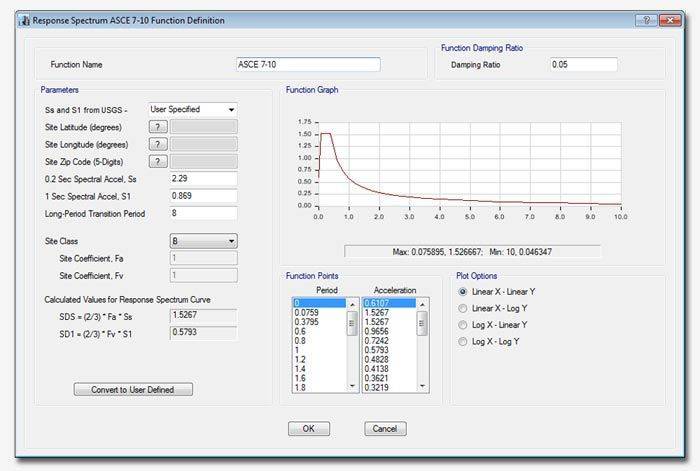Viewport: 700px width, 471px height.
Task: Select period value 0.3795
Action: (320, 322)
